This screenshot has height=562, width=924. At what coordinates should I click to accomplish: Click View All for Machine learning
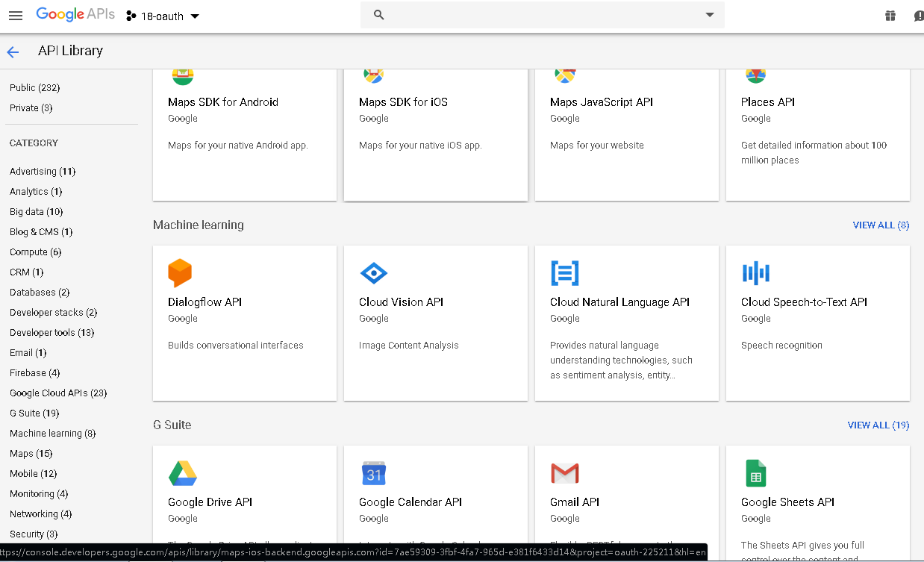pyautogui.click(x=881, y=225)
